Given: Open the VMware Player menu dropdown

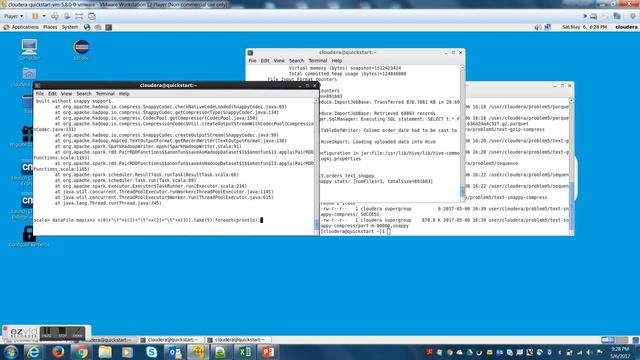Looking at the screenshot, I should click(13, 16).
